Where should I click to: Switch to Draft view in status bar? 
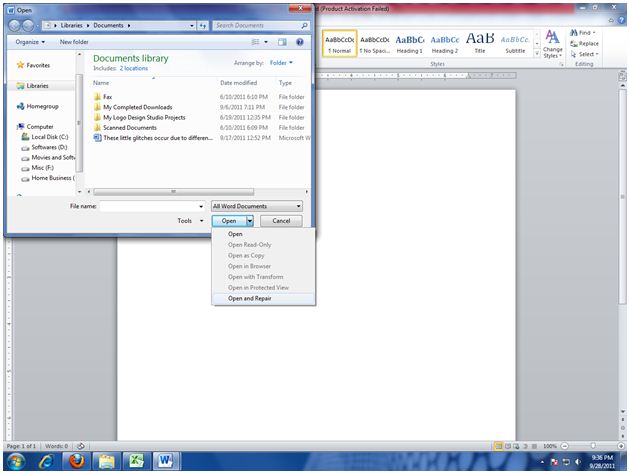pos(534,446)
